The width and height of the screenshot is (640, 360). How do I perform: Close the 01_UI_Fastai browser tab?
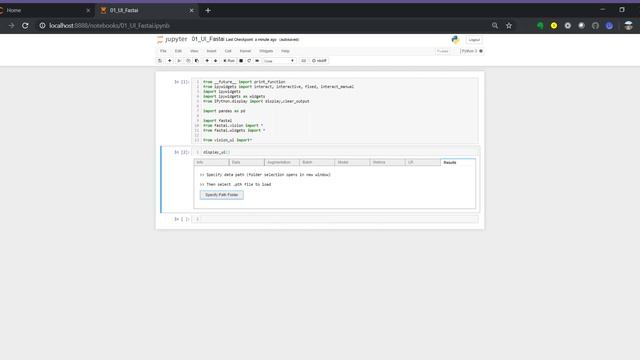191,10
